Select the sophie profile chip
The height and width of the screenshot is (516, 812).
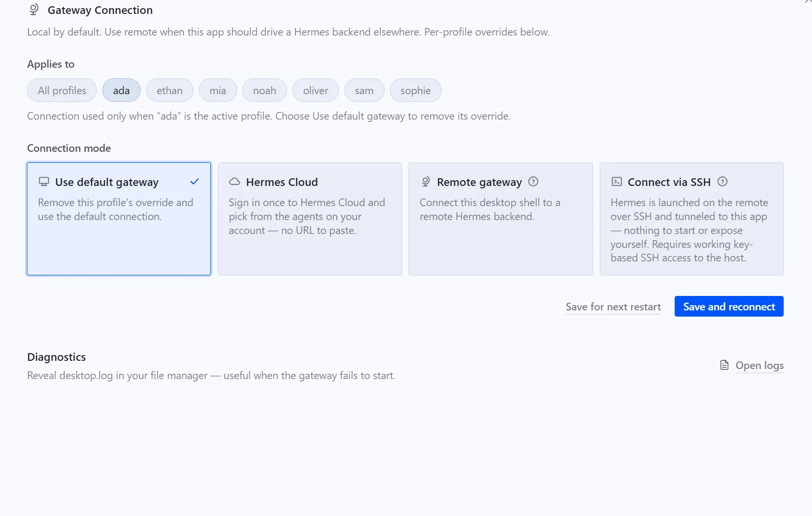(415, 90)
